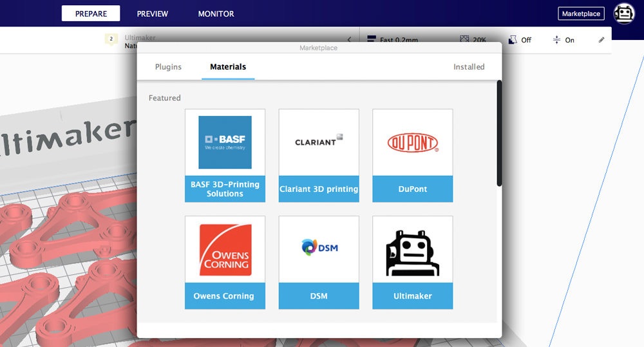
Task: Toggle the adhesion setting showing On
Action: [x=563, y=40]
